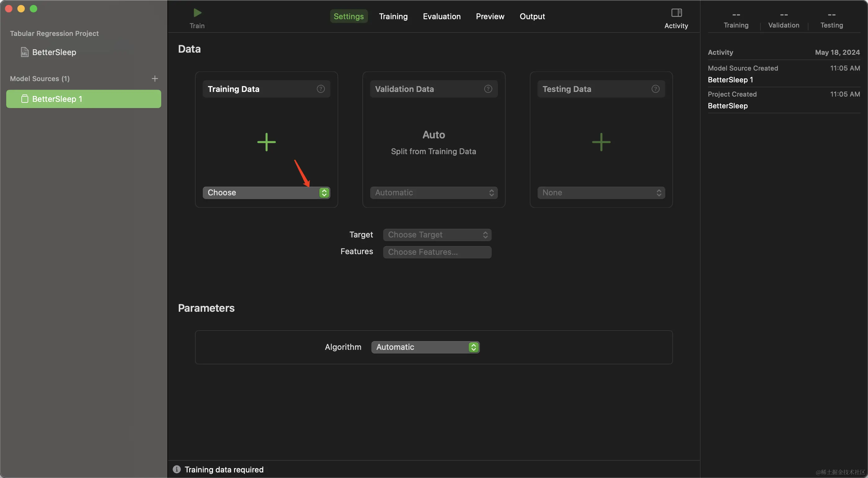The image size is (868, 478).
Task: Click the Testing Data plus icon
Action: click(x=601, y=142)
